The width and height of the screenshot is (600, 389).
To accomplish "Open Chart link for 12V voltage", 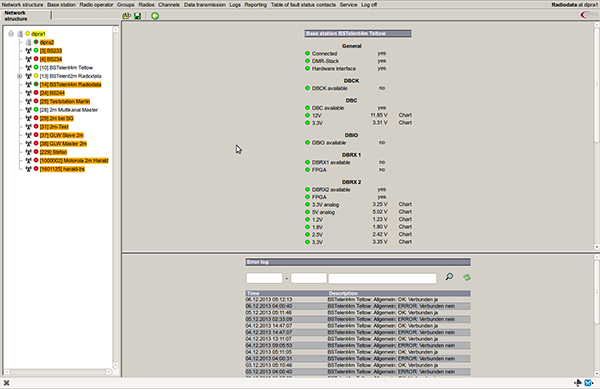I will pos(405,115).
